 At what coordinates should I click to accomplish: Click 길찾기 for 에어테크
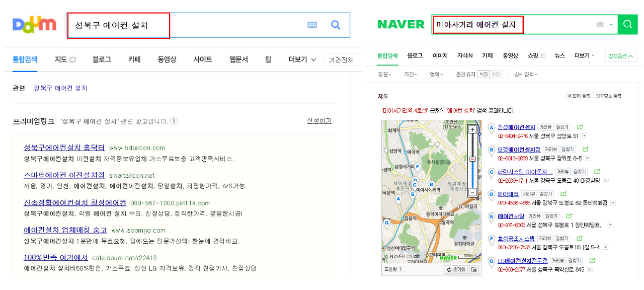pyautogui.click(x=546, y=194)
